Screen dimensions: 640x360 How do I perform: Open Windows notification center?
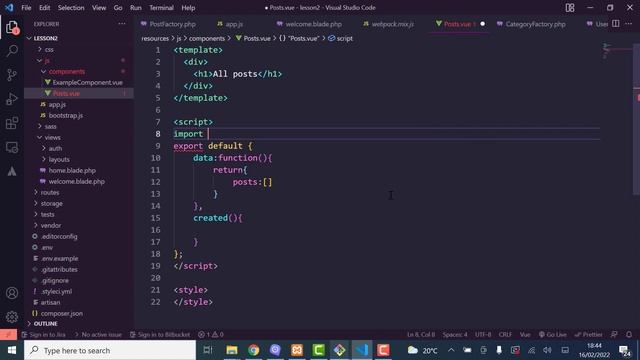tap(624, 350)
